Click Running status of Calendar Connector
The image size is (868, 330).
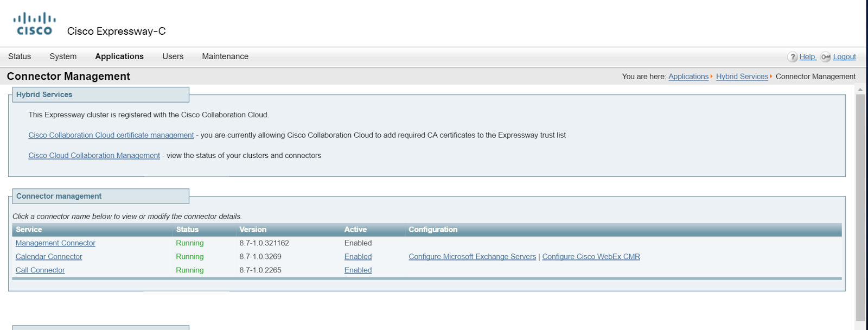(190, 257)
